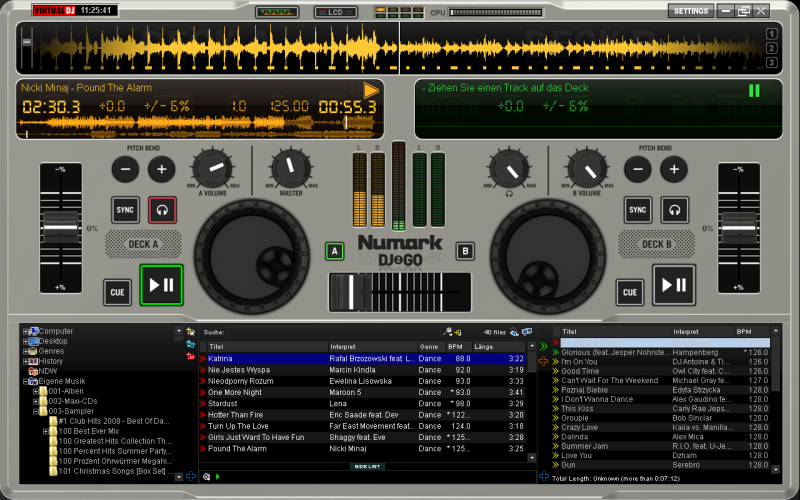Screen dimensions: 800x500
Task: Select waveform zoom level 3
Action: pos(771,62)
